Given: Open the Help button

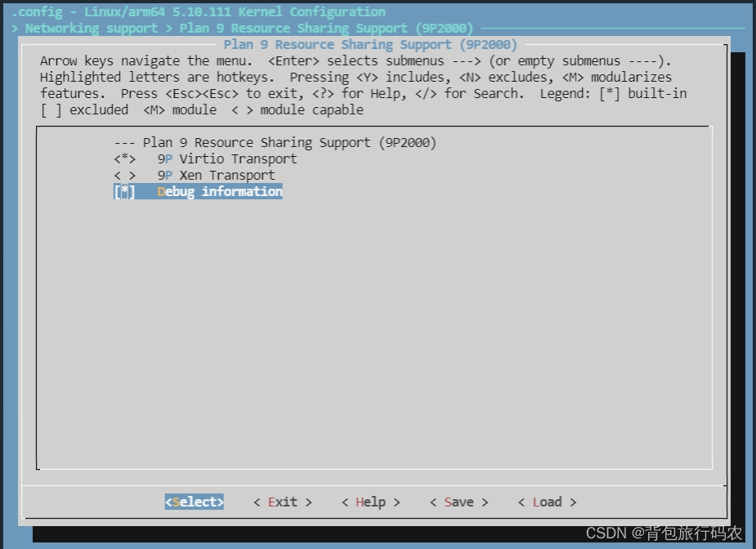Looking at the screenshot, I should (x=371, y=502).
